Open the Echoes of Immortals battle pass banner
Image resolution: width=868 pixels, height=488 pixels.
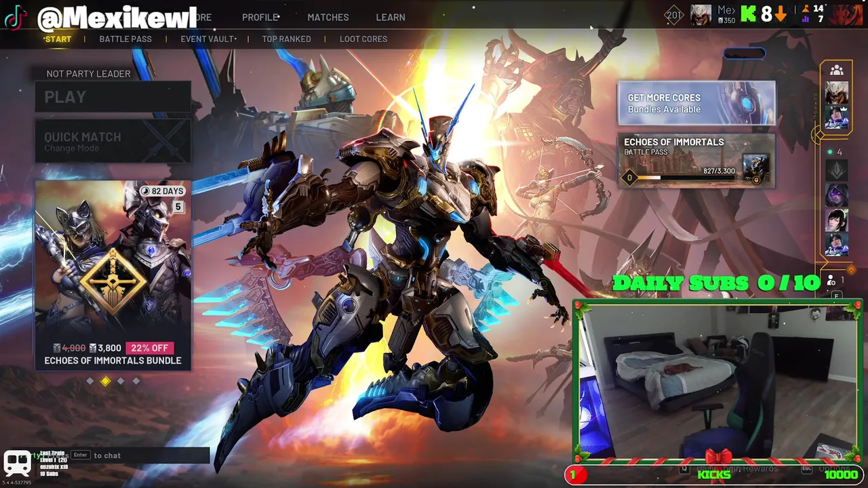696,161
